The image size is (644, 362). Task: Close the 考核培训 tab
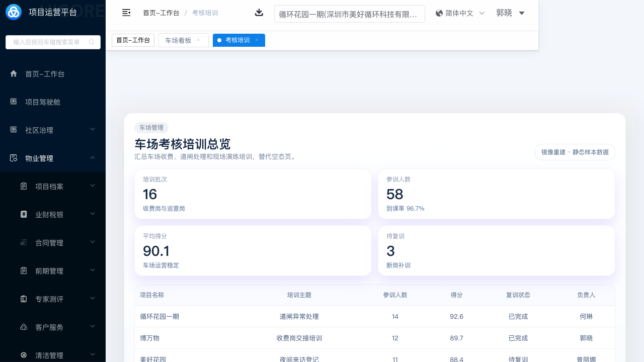(257, 40)
